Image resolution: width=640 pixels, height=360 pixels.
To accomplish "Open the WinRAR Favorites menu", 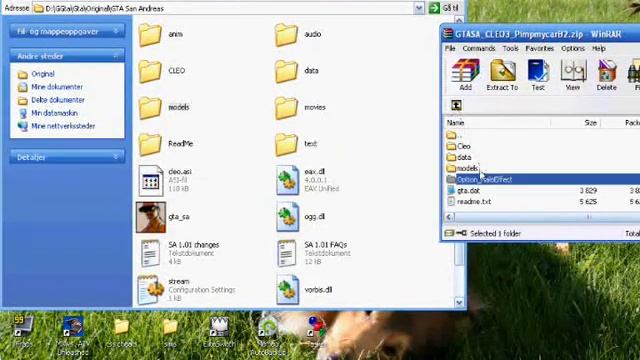I will tap(540, 48).
